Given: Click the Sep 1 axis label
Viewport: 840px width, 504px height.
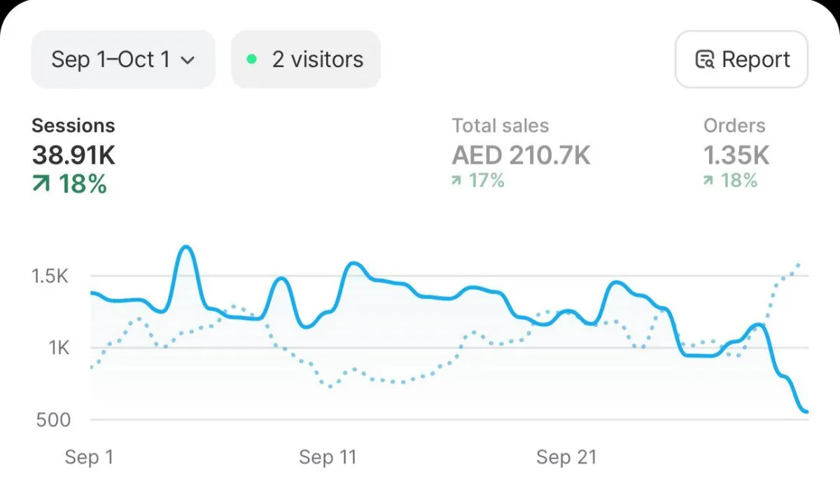Looking at the screenshot, I should (x=89, y=457).
